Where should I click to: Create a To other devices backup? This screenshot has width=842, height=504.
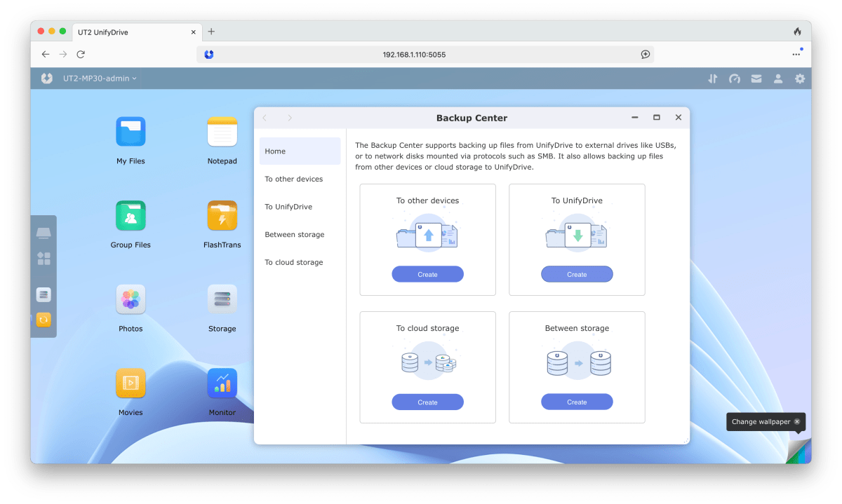coord(427,274)
